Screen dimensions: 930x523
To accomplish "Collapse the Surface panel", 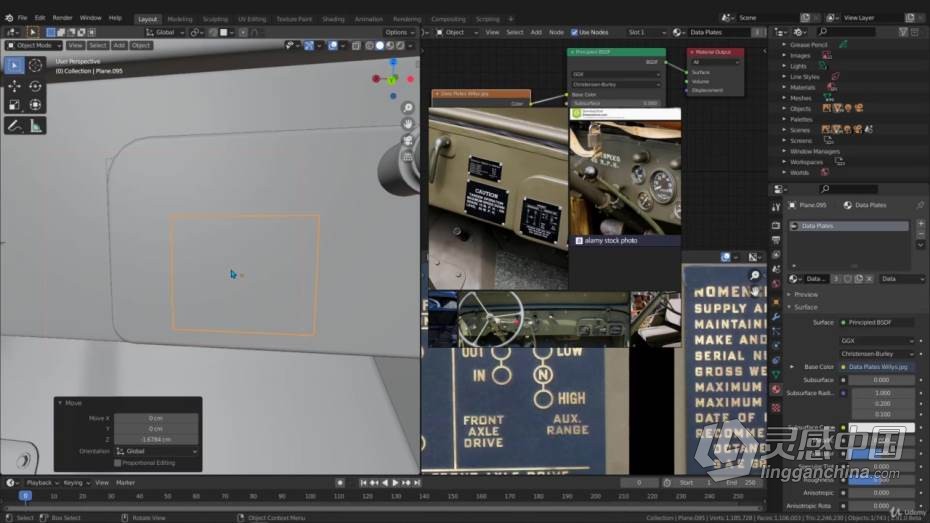I will coord(805,307).
